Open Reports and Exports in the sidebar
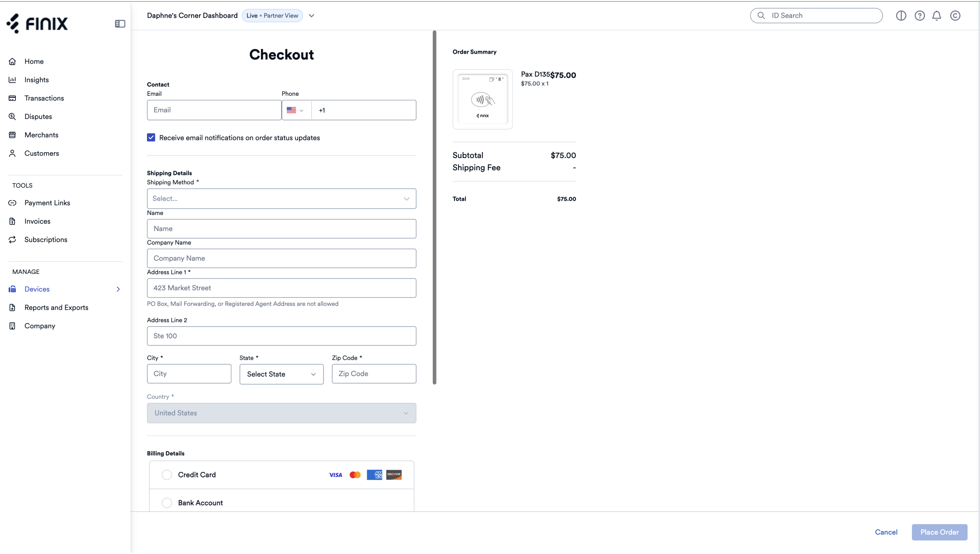Image resolution: width=980 pixels, height=554 pixels. [x=56, y=307]
